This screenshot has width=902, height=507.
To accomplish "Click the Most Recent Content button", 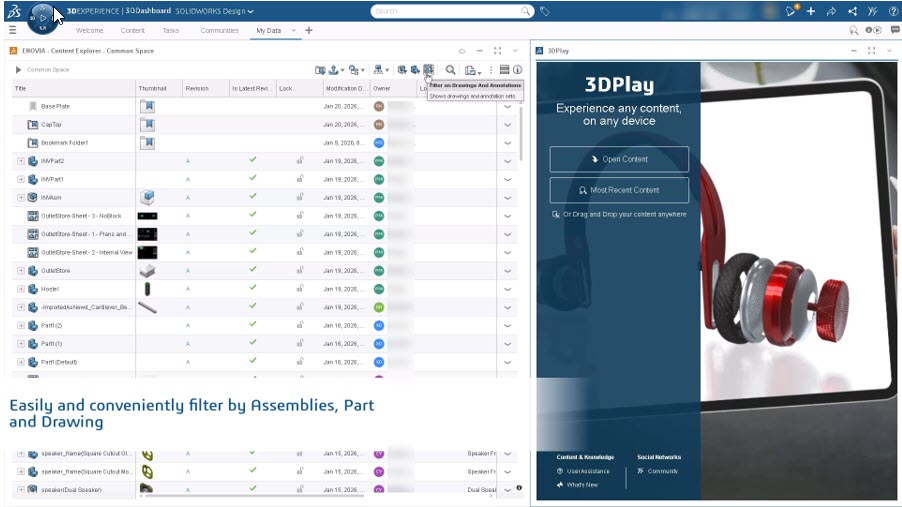I will point(619,190).
